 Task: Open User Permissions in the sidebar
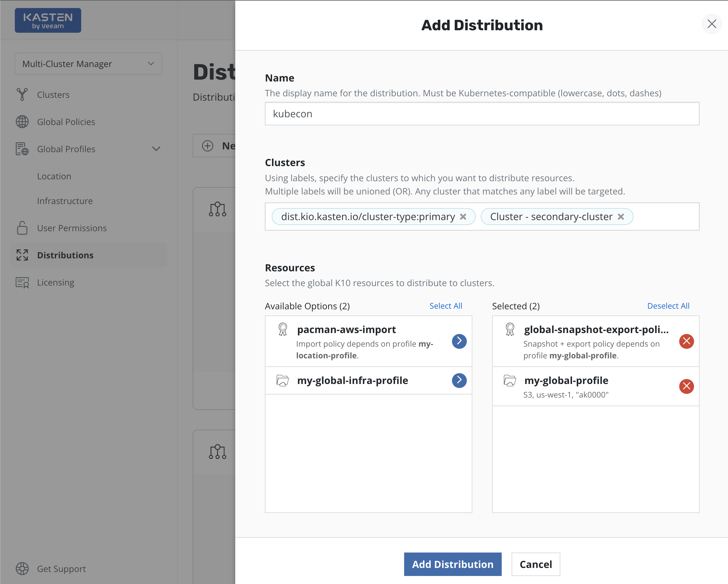point(72,228)
